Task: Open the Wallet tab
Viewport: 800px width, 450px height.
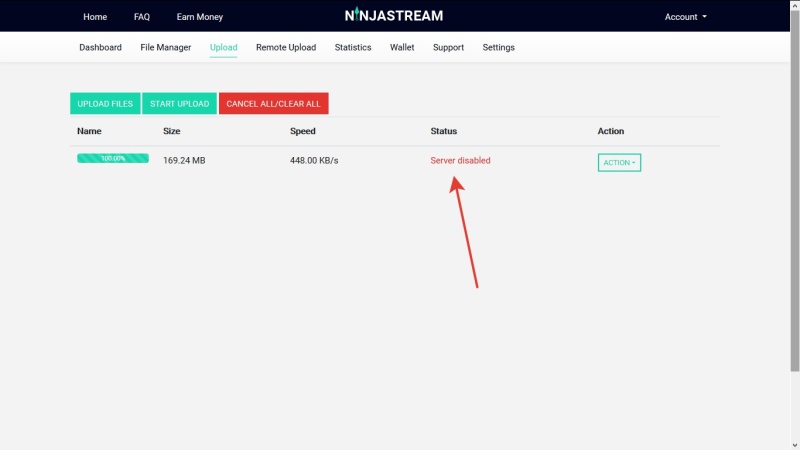Action: point(402,47)
